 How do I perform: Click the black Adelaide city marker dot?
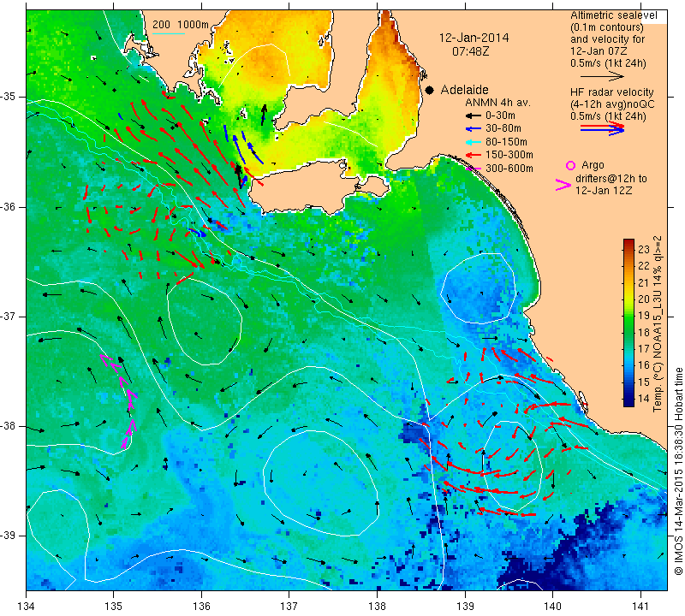click(x=430, y=90)
